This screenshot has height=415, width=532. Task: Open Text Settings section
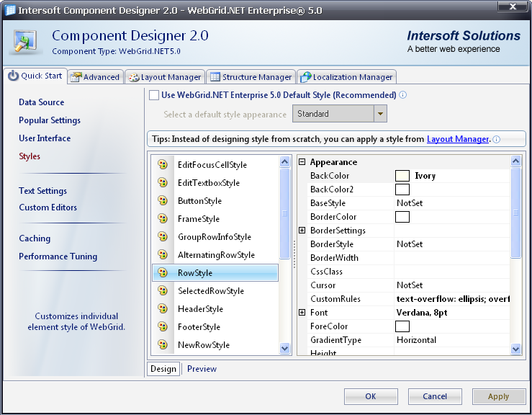[42, 191]
